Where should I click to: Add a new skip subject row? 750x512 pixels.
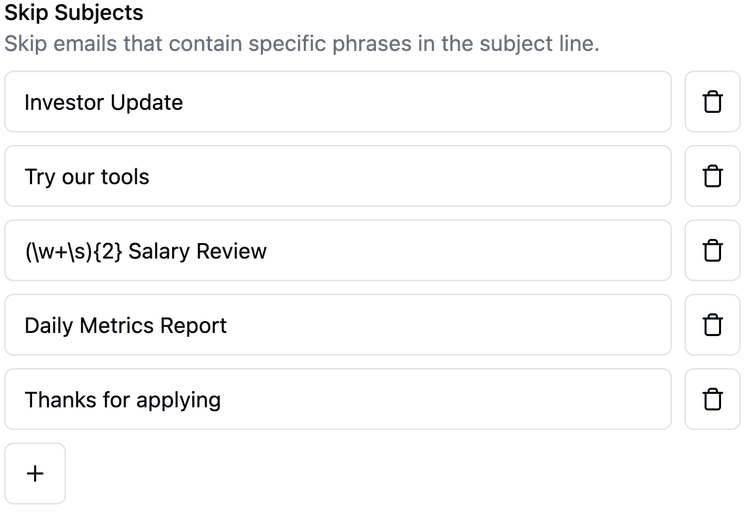coord(35,474)
